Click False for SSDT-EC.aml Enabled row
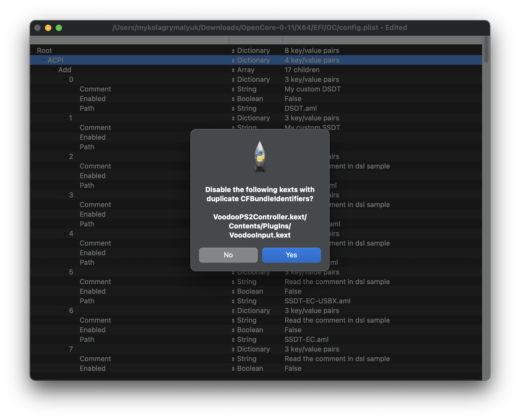Screen dimensions: 520x420 (293, 330)
